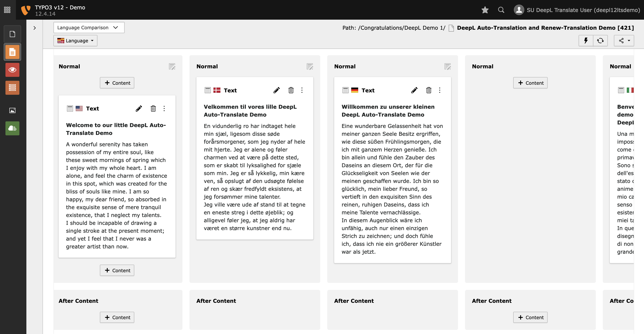Image resolution: width=644 pixels, height=334 pixels.
Task: Open the Language Comparison view dropdown
Action: 89,27
